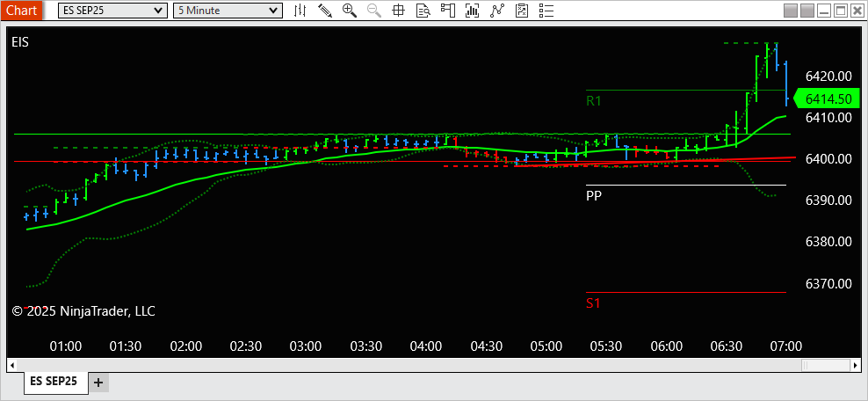Click the 6414.50 current price marker
This screenshot has height=401, width=868.
[827, 99]
